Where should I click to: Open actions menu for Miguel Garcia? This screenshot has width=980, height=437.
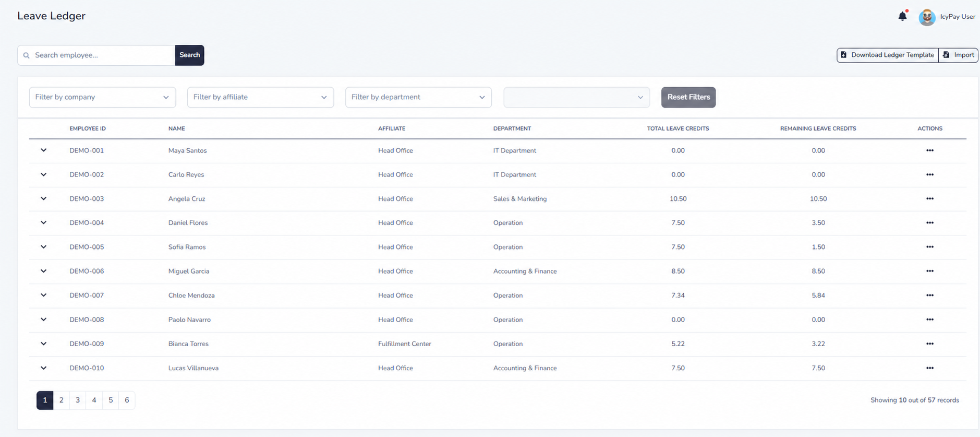(x=929, y=271)
